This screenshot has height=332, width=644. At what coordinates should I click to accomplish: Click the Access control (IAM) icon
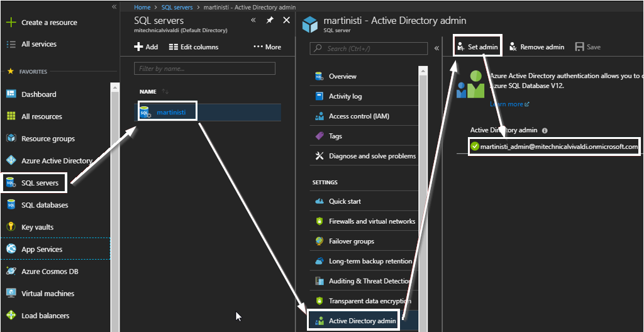(x=319, y=116)
